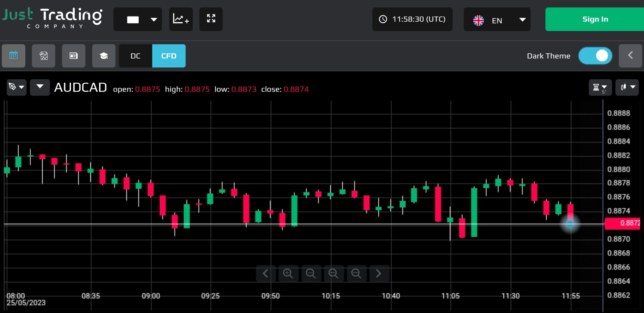Image resolution: width=644 pixels, height=313 pixels.
Task: Switch to the CFD tab
Action: tap(169, 56)
